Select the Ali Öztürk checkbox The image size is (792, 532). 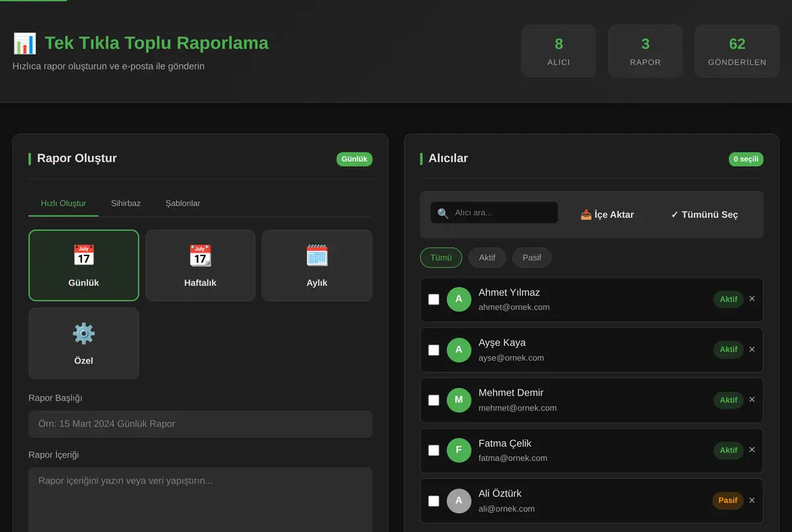point(434,501)
